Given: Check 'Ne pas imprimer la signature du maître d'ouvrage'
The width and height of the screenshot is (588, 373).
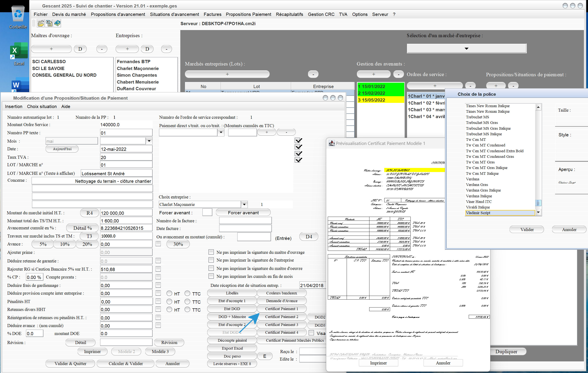Looking at the screenshot, I should point(211,252).
